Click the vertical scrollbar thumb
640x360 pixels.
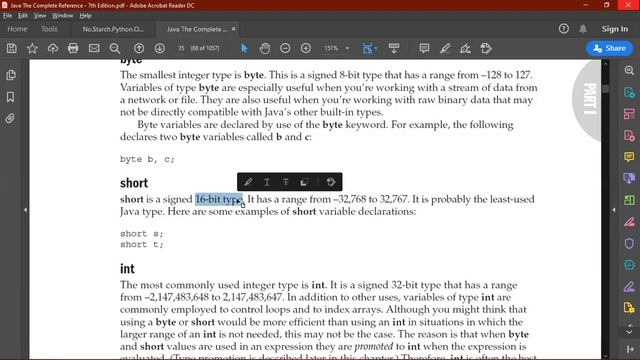click(x=605, y=88)
